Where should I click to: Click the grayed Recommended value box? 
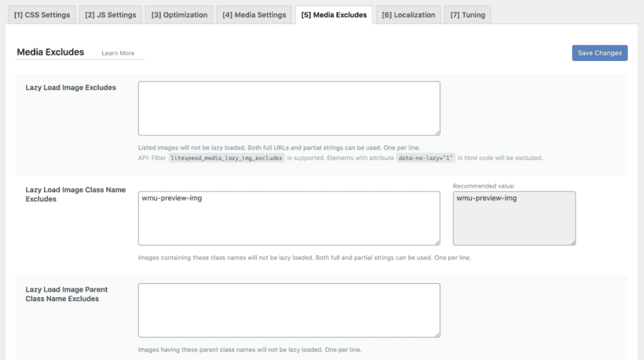click(514, 218)
